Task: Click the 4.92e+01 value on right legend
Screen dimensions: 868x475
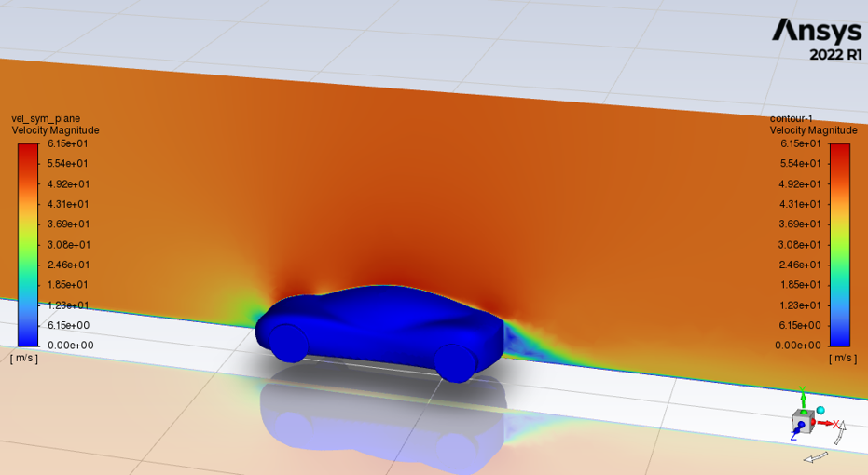Action: [x=799, y=184]
